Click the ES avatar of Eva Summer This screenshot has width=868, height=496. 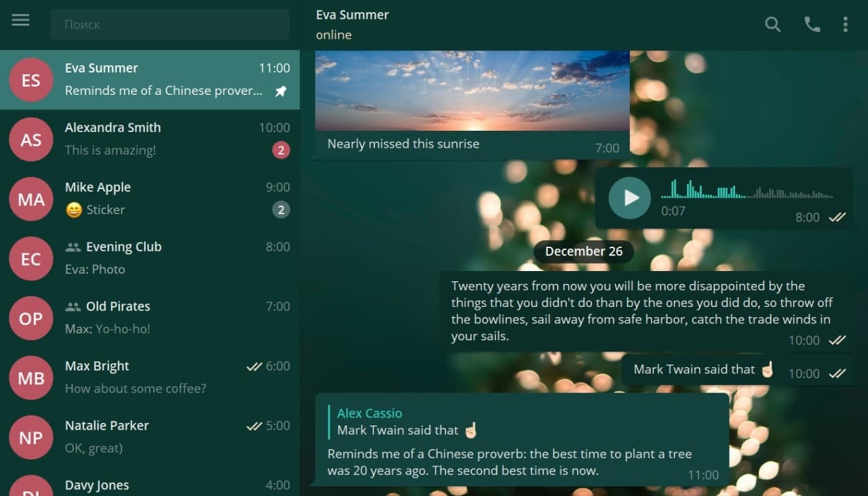tap(31, 80)
